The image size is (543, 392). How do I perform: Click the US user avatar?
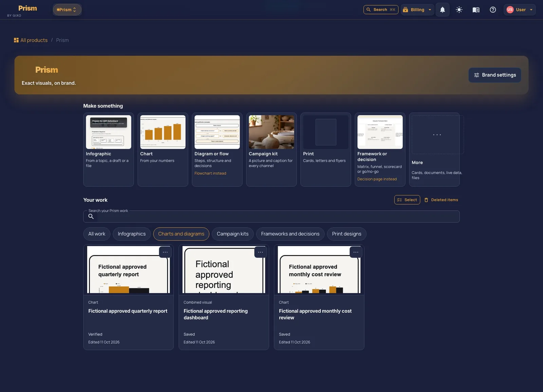pyautogui.click(x=510, y=10)
